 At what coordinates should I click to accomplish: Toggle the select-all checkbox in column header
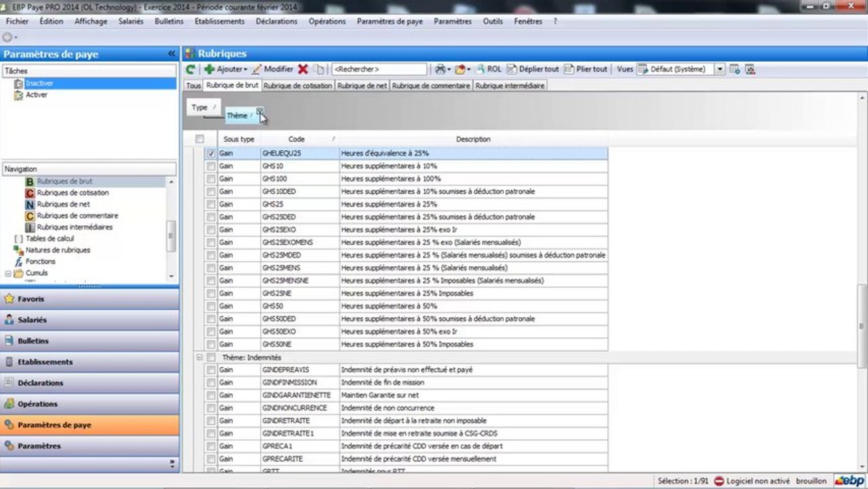(x=200, y=139)
